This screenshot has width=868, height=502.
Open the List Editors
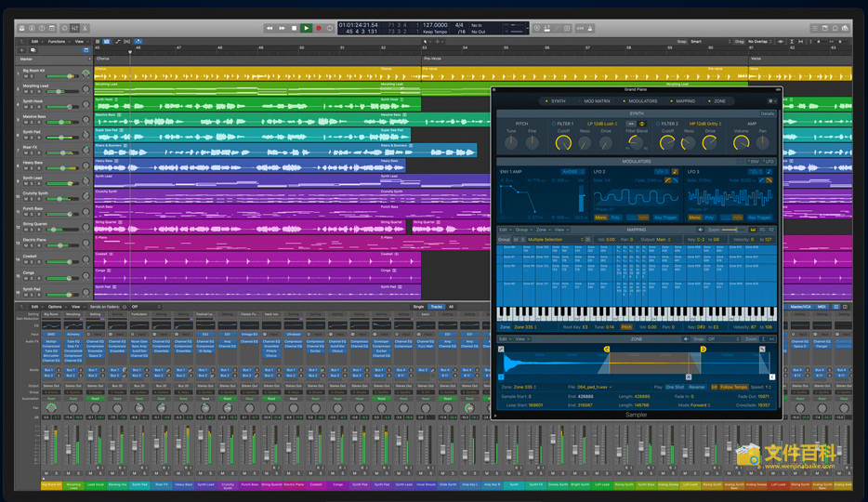click(814, 28)
